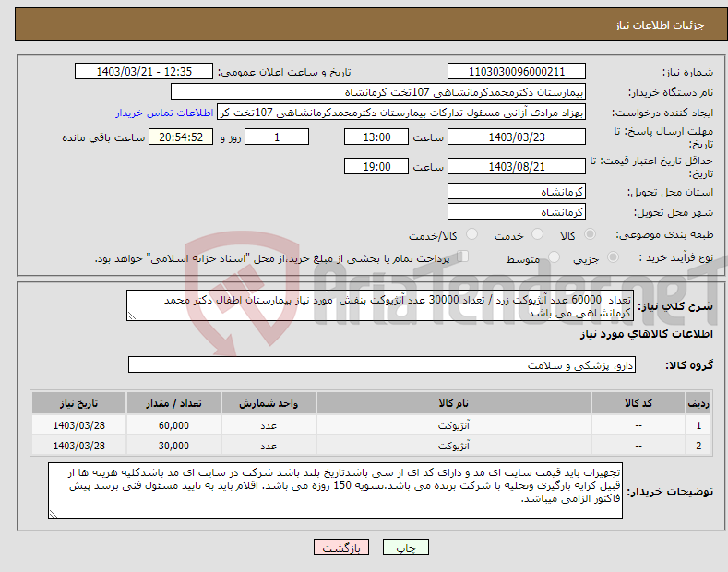Click the ردیف column header
728x572 pixels.
[x=698, y=403]
